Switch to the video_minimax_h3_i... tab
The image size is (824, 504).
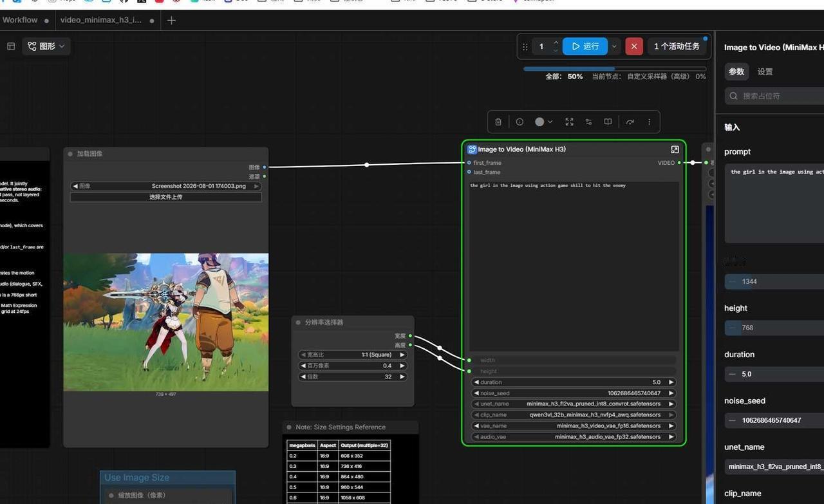(x=101, y=20)
